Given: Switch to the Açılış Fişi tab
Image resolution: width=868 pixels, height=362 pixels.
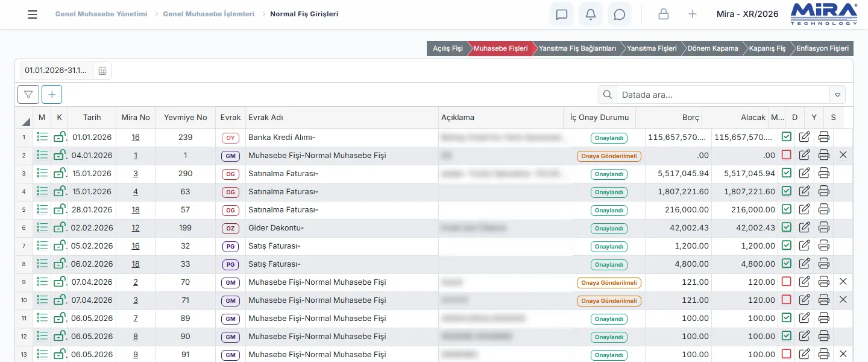Looking at the screenshot, I should (447, 49).
